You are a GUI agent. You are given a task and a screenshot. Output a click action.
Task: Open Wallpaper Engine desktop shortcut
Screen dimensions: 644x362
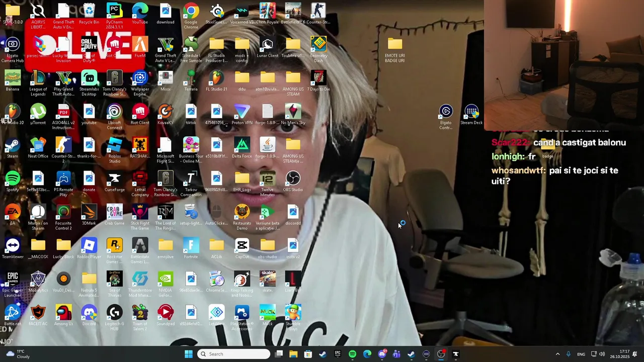pos(140,83)
